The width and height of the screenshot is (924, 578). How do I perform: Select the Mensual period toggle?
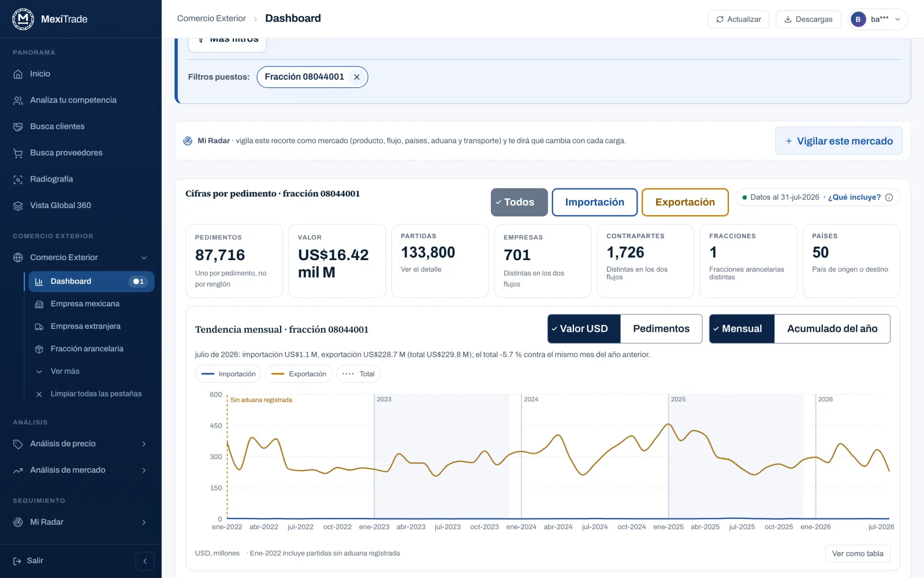(742, 329)
